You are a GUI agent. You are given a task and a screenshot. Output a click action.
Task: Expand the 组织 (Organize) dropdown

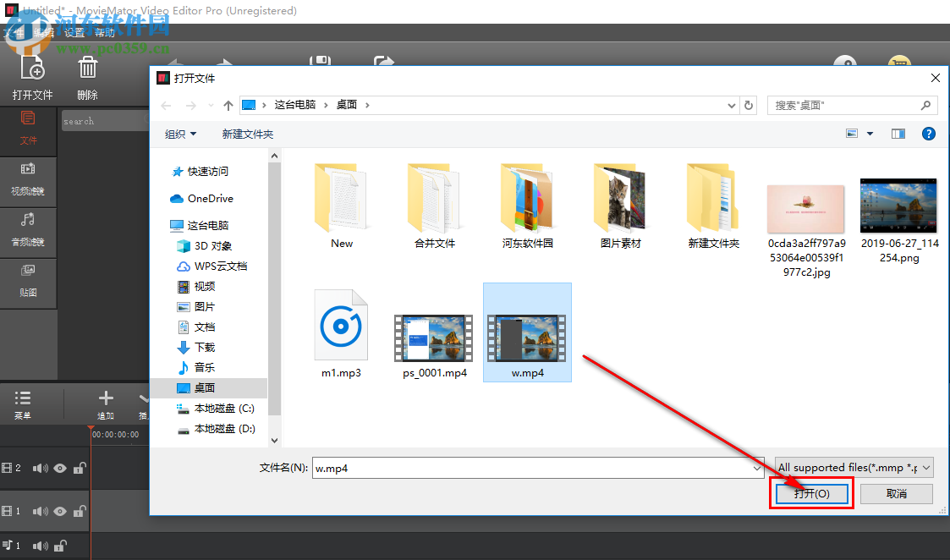(x=180, y=134)
